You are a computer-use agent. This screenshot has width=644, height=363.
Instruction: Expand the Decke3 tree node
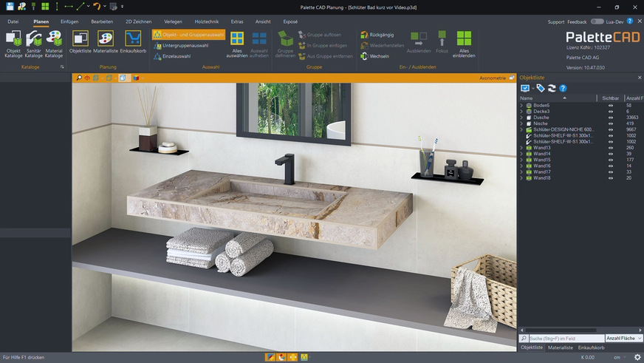521,112
